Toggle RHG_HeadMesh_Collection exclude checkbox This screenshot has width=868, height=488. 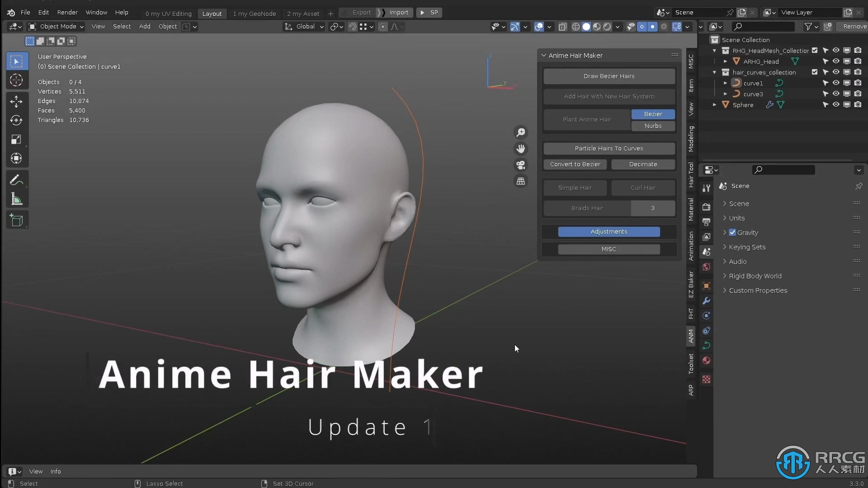click(815, 50)
